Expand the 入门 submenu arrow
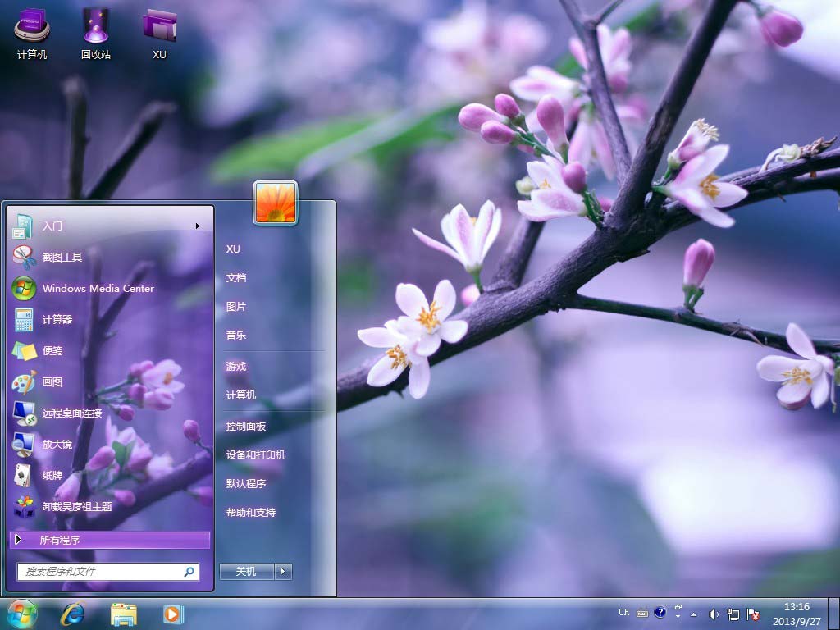This screenshot has height=630, width=840. [x=197, y=226]
